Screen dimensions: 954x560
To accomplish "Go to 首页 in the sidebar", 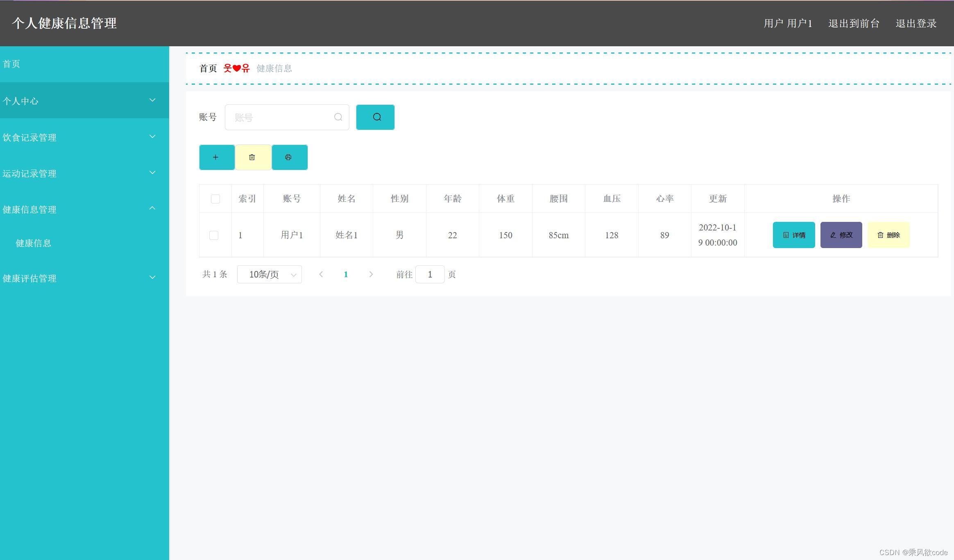I will point(11,64).
